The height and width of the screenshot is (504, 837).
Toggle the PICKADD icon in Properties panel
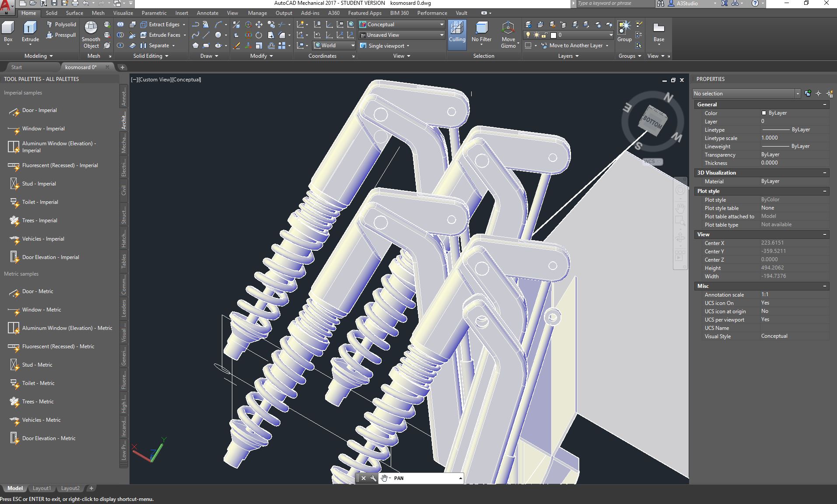808,93
